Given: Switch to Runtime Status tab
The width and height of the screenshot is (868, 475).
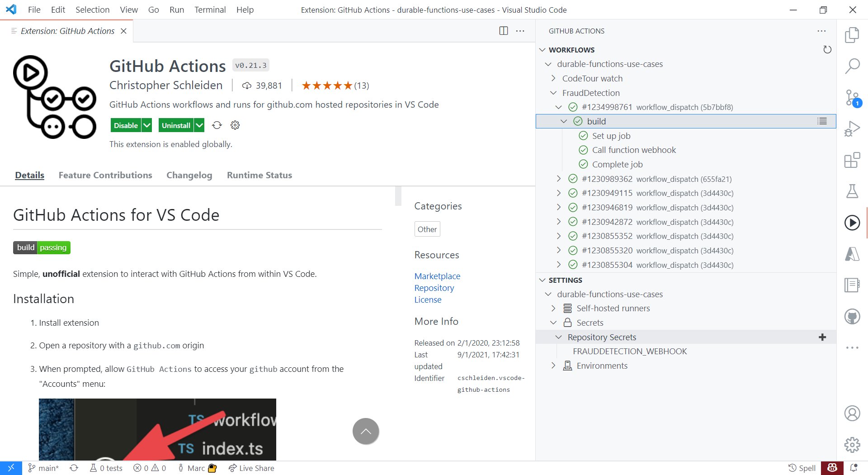Looking at the screenshot, I should click(259, 175).
